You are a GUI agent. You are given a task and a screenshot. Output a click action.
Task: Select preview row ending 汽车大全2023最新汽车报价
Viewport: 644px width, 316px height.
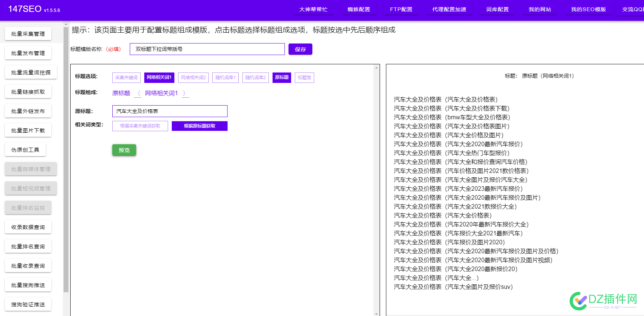click(458, 189)
